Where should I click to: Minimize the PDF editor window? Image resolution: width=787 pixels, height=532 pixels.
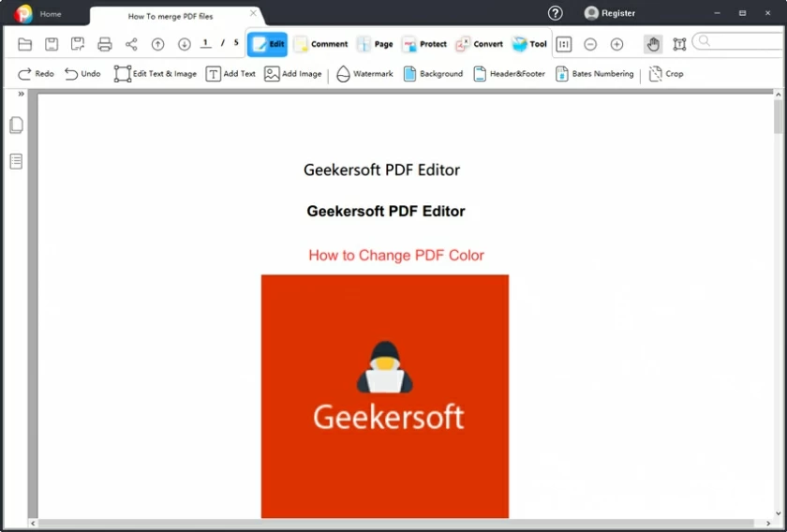click(718, 13)
